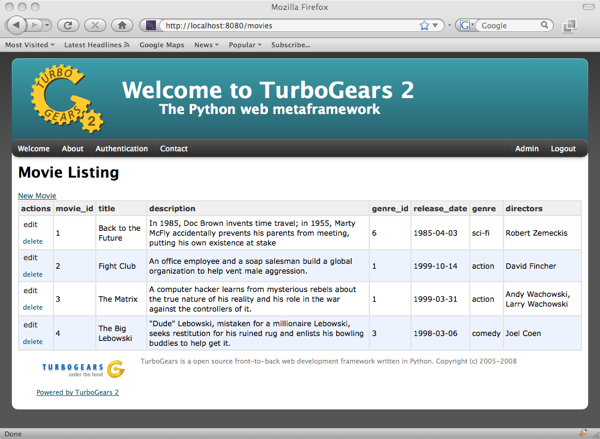Viewport: 600px width, 439px height.
Task: Click the TurboGears gear logo in header
Action: tap(66, 99)
